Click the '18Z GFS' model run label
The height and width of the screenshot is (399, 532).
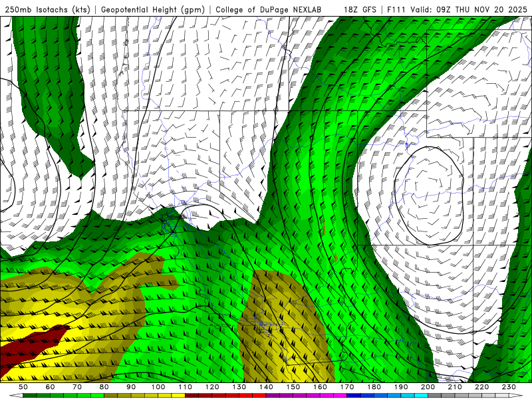coord(360,10)
